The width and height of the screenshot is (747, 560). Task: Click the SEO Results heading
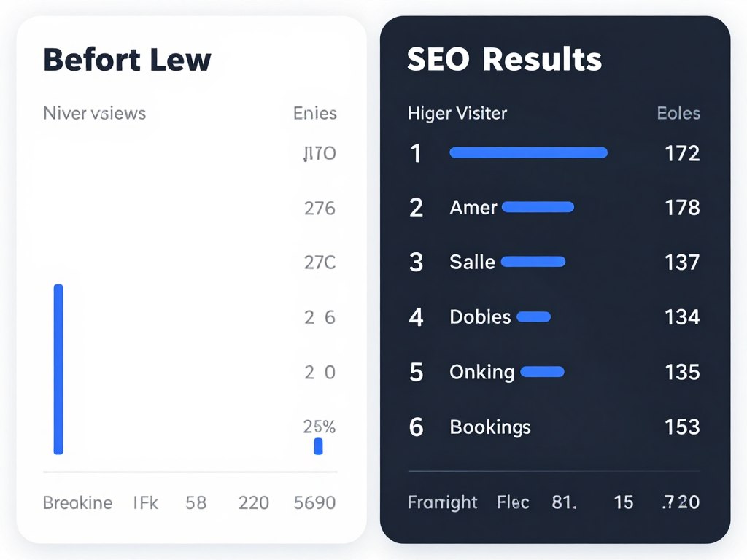(505, 60)
